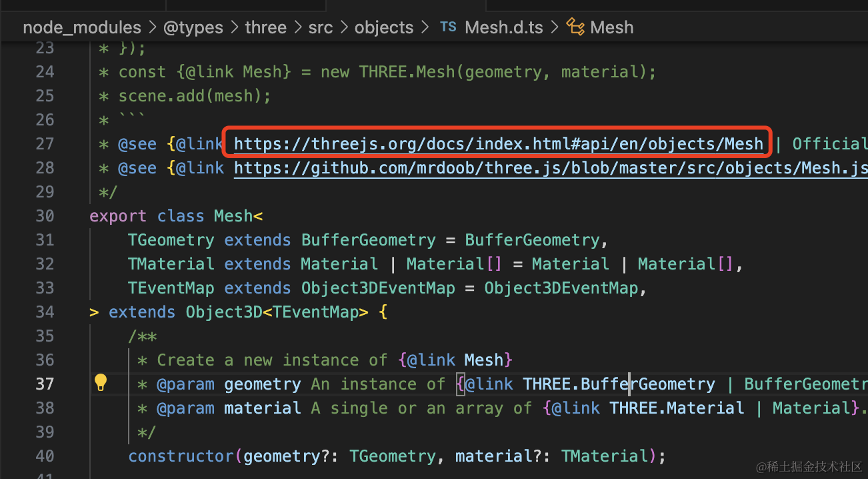Open the node_modules breadcrumb segment

coord(82,27)
